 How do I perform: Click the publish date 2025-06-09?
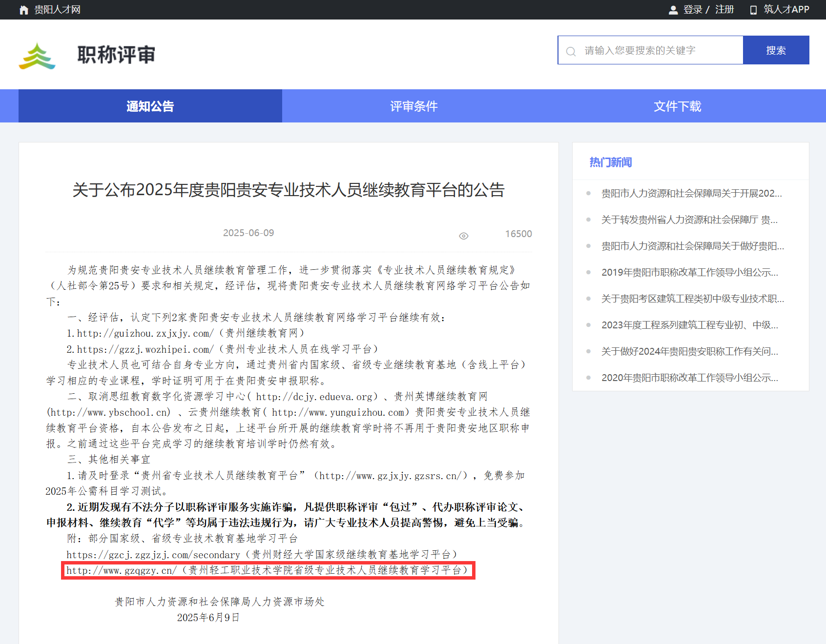coord(248,233)
